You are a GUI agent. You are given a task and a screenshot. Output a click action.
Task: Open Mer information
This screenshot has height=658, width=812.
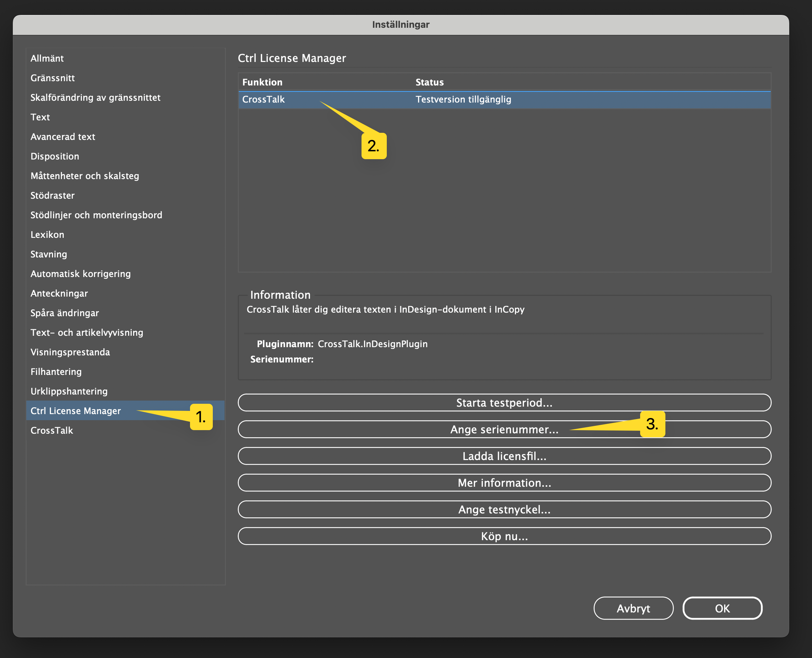(x=505, y=483)
